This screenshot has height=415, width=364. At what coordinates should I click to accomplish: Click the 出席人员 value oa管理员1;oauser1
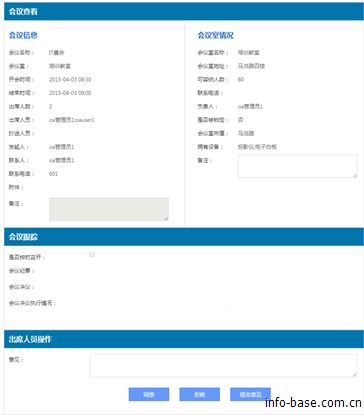[72, 120]
